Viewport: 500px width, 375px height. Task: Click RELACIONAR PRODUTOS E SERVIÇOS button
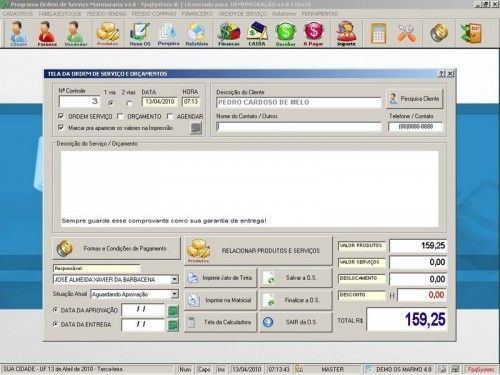(258, 251)
